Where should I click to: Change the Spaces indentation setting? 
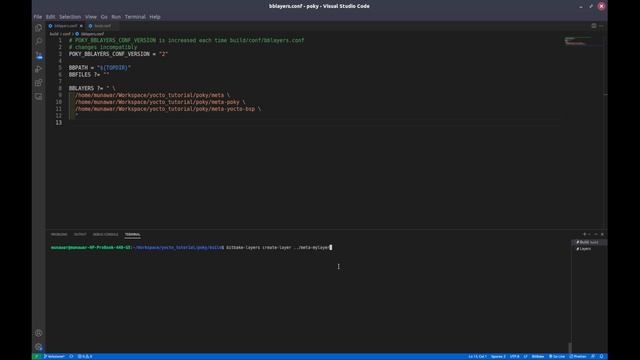[498, 356]
